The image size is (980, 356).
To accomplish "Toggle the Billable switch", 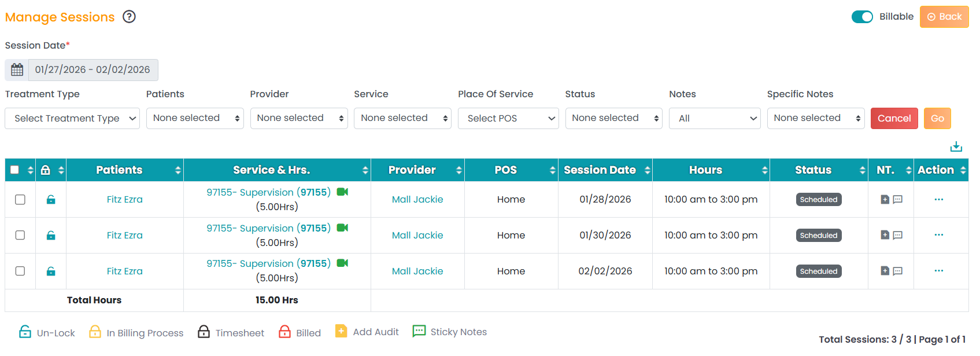I will (862, 17).
